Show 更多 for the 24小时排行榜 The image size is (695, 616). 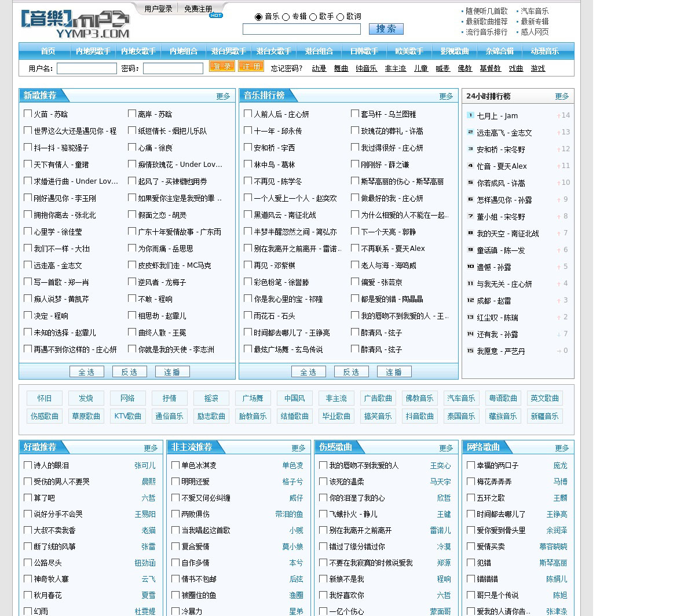(x=562, y=96)
